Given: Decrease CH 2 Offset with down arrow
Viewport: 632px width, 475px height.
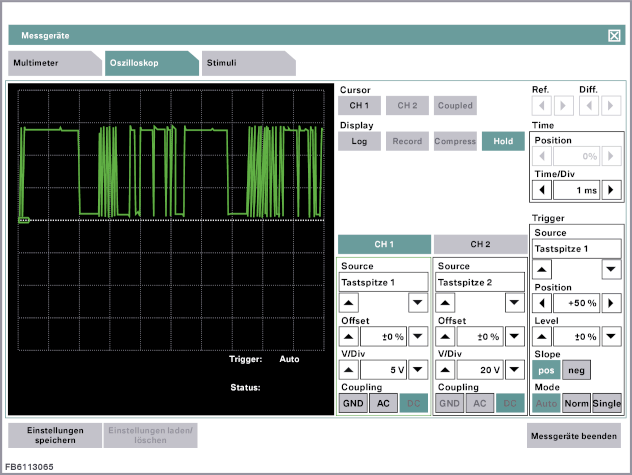Looking at the screenshot, I should coord(515,337).
